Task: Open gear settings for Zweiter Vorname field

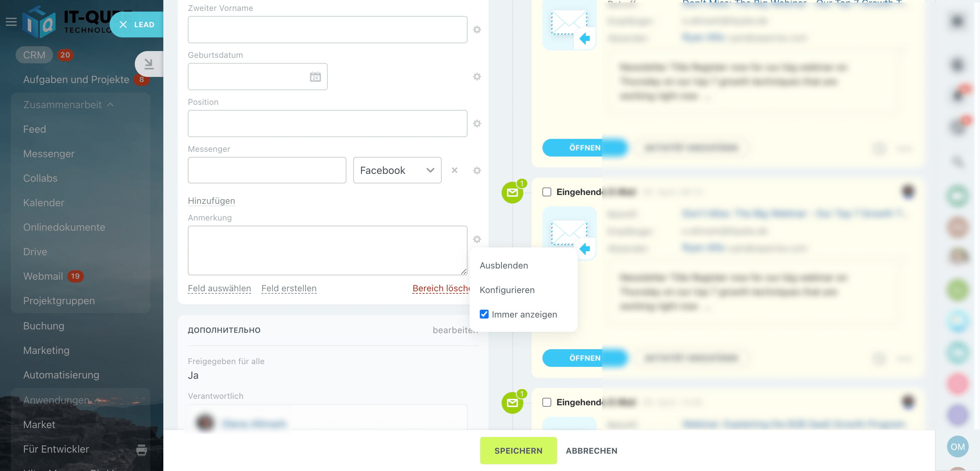Action: (477, 30)
